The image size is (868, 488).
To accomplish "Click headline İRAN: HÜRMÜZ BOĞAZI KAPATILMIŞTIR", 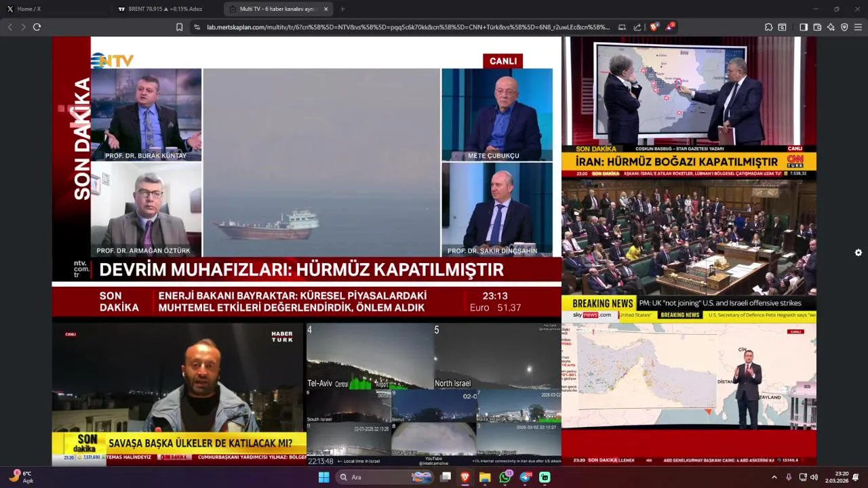I will [x=677, y=162].
